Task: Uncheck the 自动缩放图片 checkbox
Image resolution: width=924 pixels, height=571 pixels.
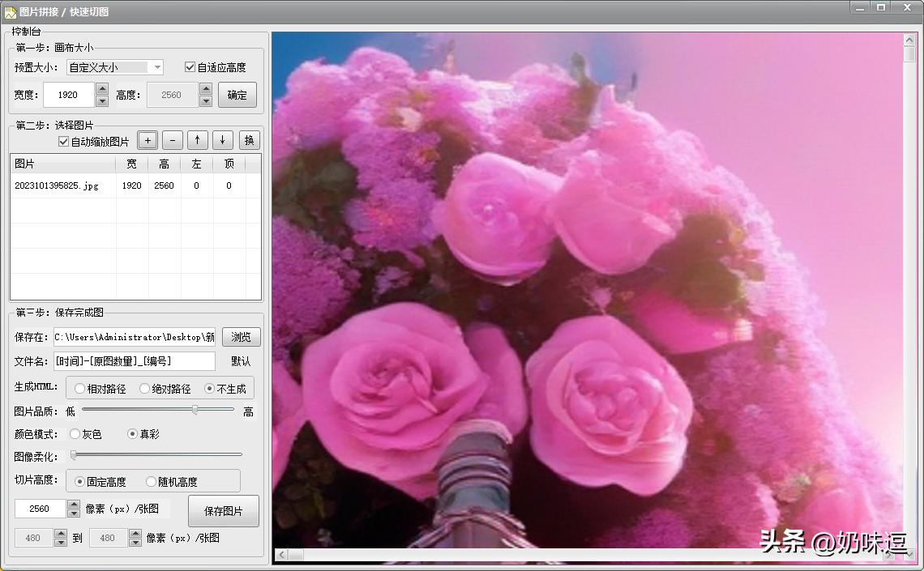Action: click(64, 142)
